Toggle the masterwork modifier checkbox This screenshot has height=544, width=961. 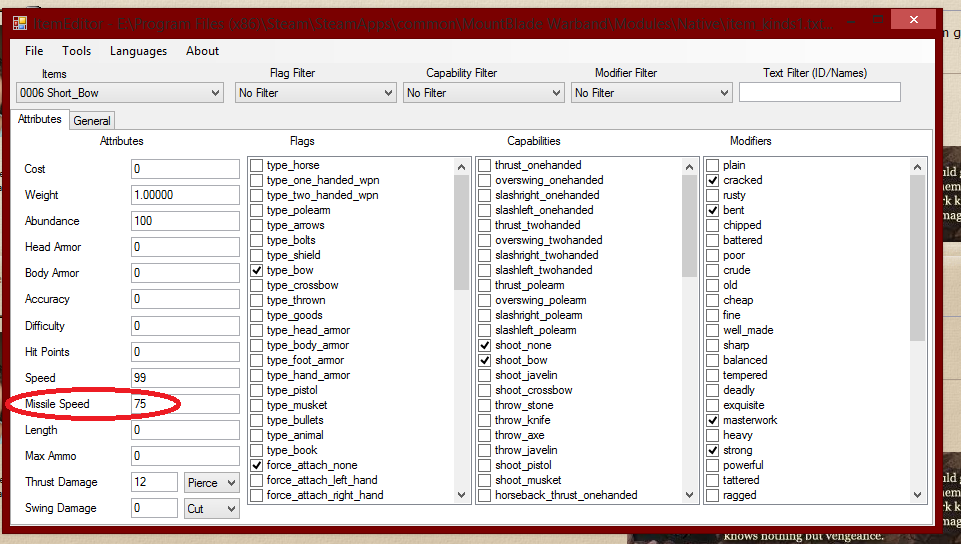point(713,420)
